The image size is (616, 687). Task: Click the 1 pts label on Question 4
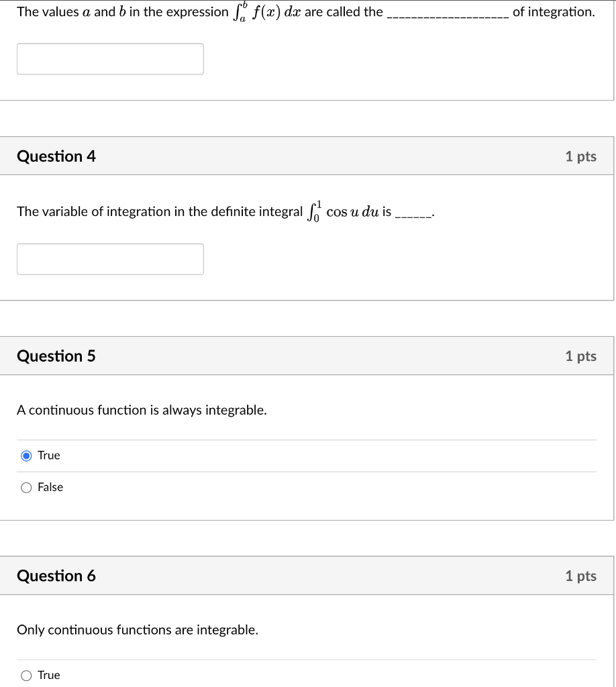[580, 156]
